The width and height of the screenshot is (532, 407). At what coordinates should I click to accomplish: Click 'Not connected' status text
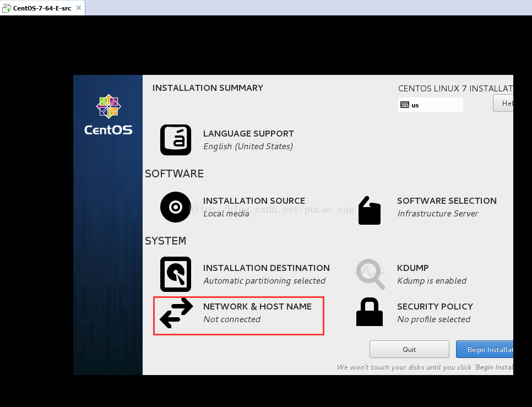click(x=232, y=319)
